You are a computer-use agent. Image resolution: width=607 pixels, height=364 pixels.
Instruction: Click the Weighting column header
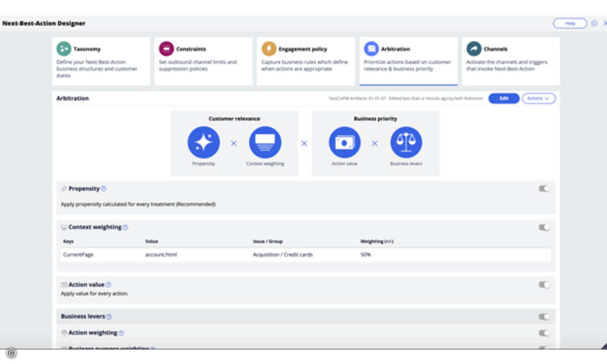[x=377, y=242]
